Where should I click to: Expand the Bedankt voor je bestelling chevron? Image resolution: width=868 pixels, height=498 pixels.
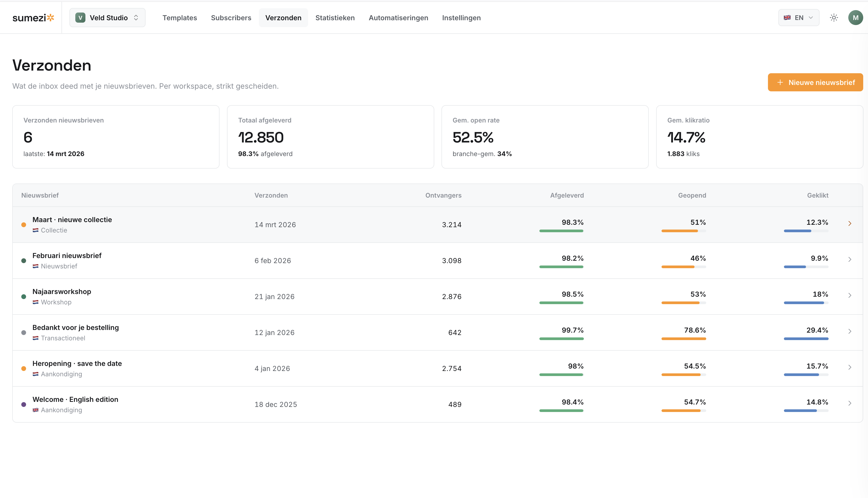click(x=850, y=331)
